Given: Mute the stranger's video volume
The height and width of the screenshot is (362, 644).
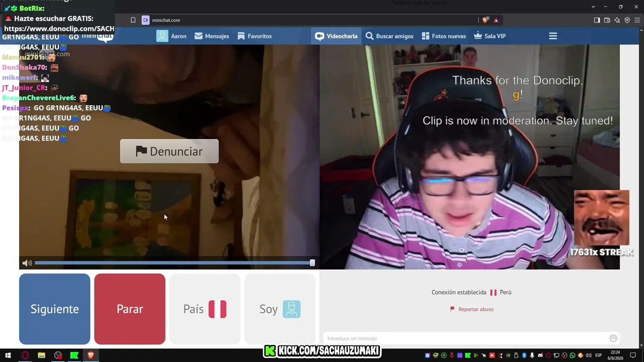Looking at the screenshot, I should point(27,263).
